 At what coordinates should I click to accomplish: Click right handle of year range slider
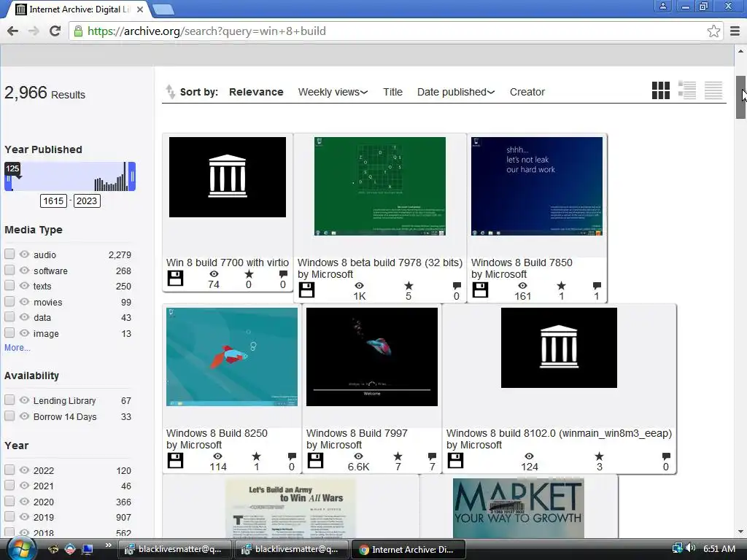pyautogui.click(x=132, y=176)
